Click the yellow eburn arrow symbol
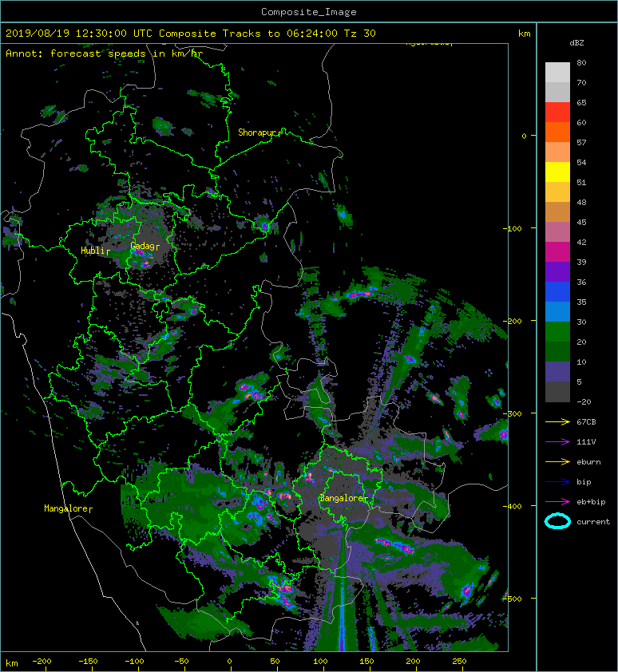Screen dimensions: 618x672 pyautogui.click(x=557, y=462)
